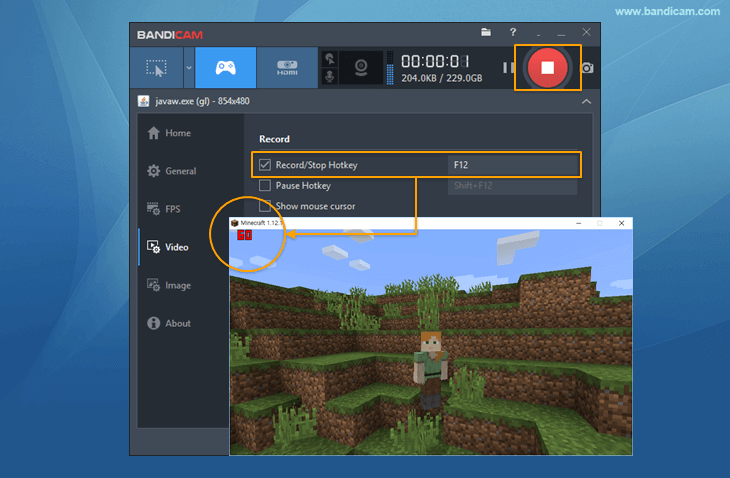
Task: Uncheck the Record/Stop Hotkey checkbox
Action: pyautogui.click(x=265, y=164)
